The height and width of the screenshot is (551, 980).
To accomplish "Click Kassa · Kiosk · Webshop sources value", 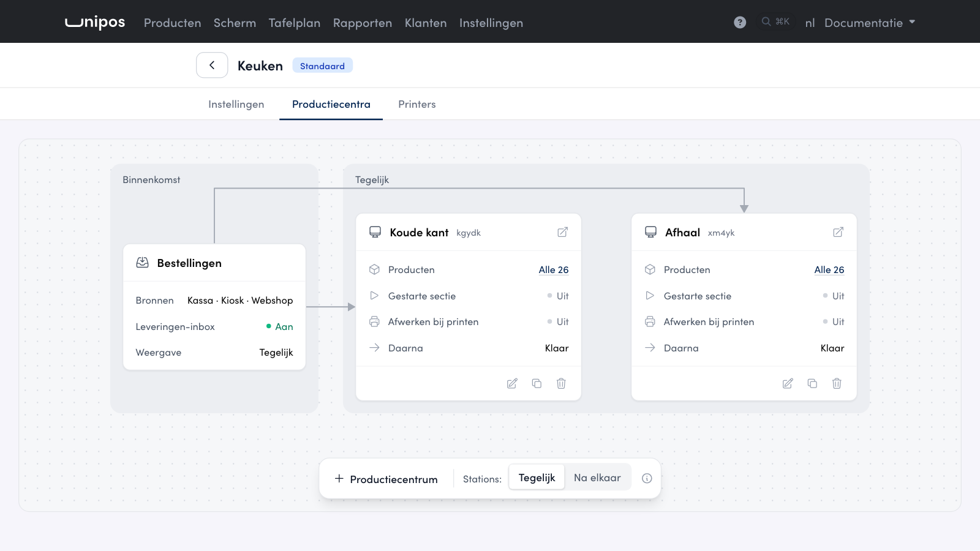I will click(240, 301).
